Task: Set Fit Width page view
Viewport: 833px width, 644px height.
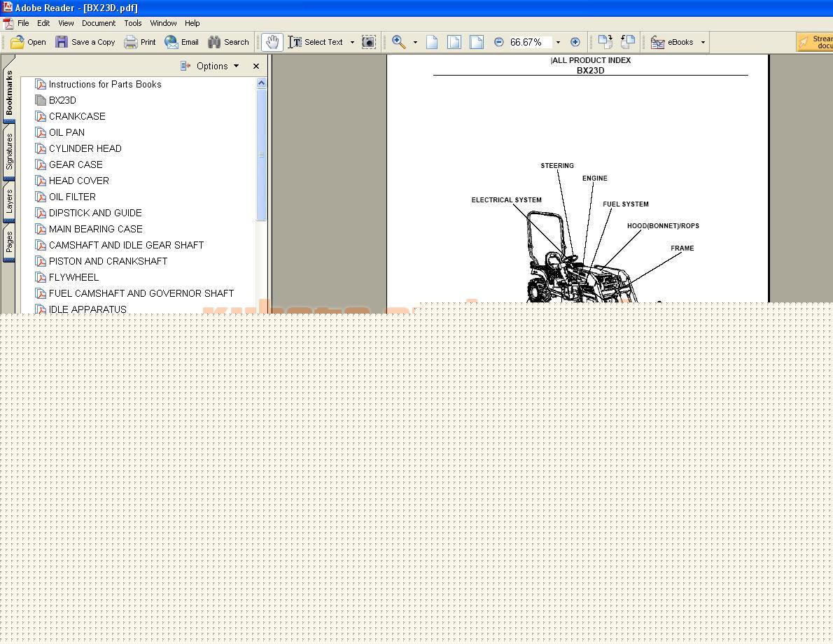Action: point(477,42)
